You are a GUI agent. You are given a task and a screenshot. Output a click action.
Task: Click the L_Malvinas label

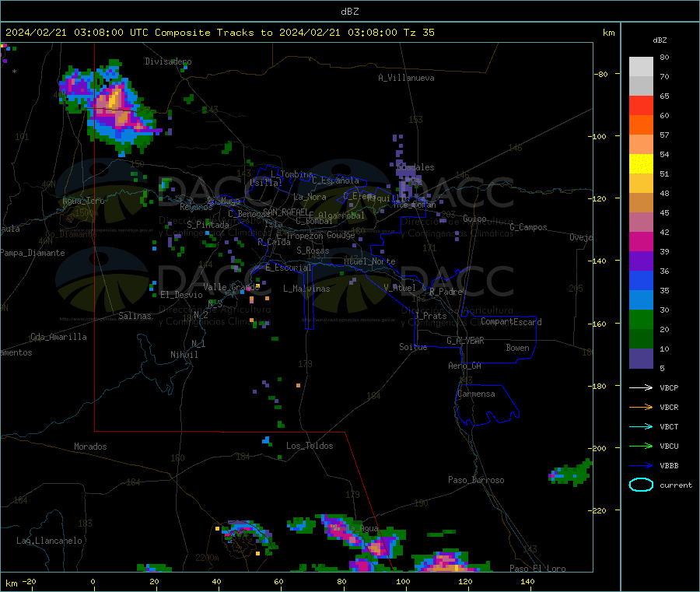[x=306, y=289]
